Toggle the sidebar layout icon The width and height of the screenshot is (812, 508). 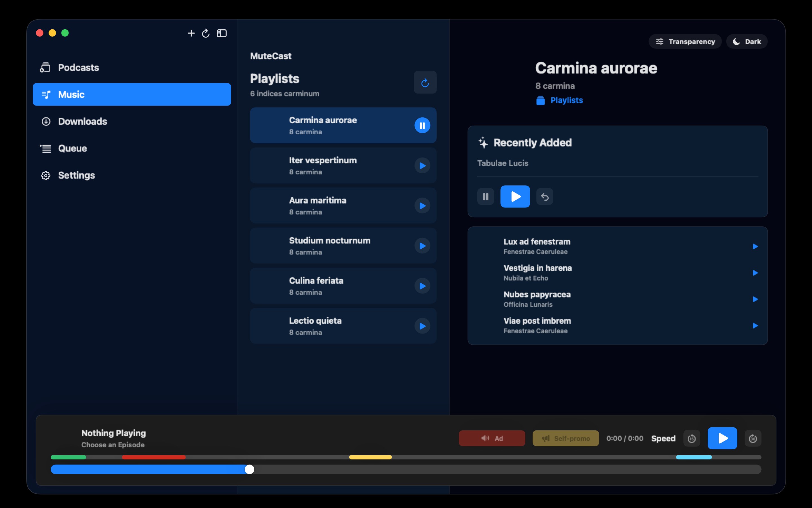pos(222,33)
